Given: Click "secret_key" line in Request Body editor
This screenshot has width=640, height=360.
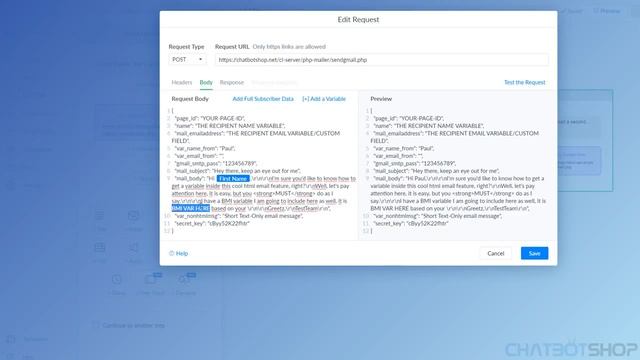Looking at the screenshot, I should (x=212, y=223).
